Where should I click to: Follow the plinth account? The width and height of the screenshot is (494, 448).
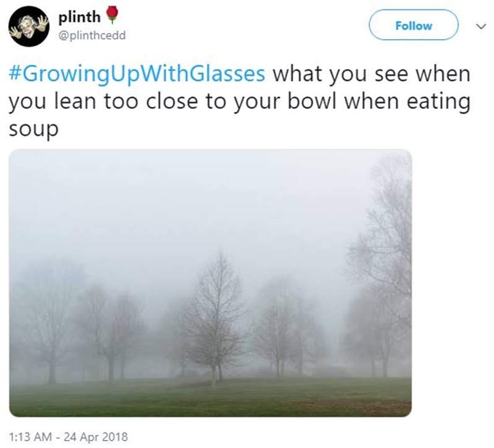[x=413, y=25]
